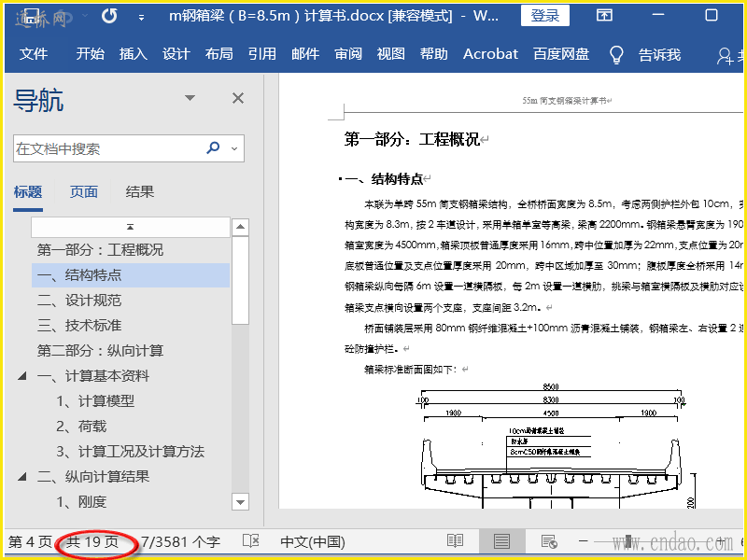The height and width of the screenshot is (560, 747).
Task: Click the 登录 sign-in button
Action: click(545, 15)
